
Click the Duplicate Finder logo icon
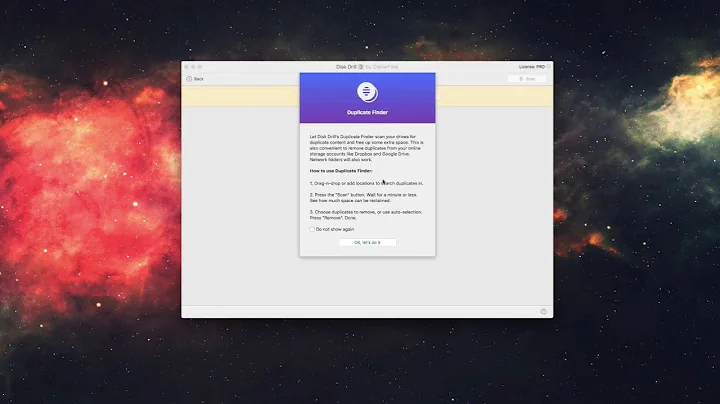[367, 92]
